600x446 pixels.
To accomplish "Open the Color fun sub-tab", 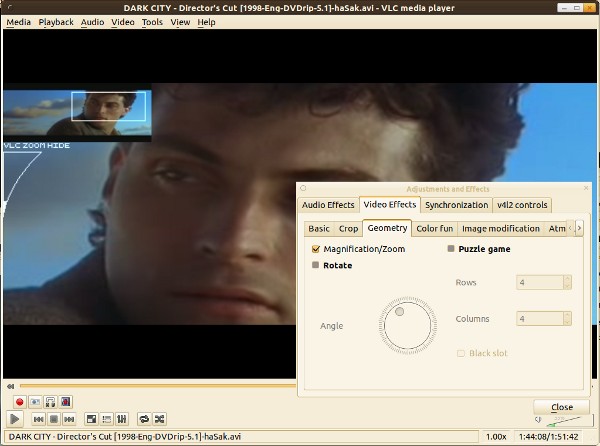I will point(435,229).
